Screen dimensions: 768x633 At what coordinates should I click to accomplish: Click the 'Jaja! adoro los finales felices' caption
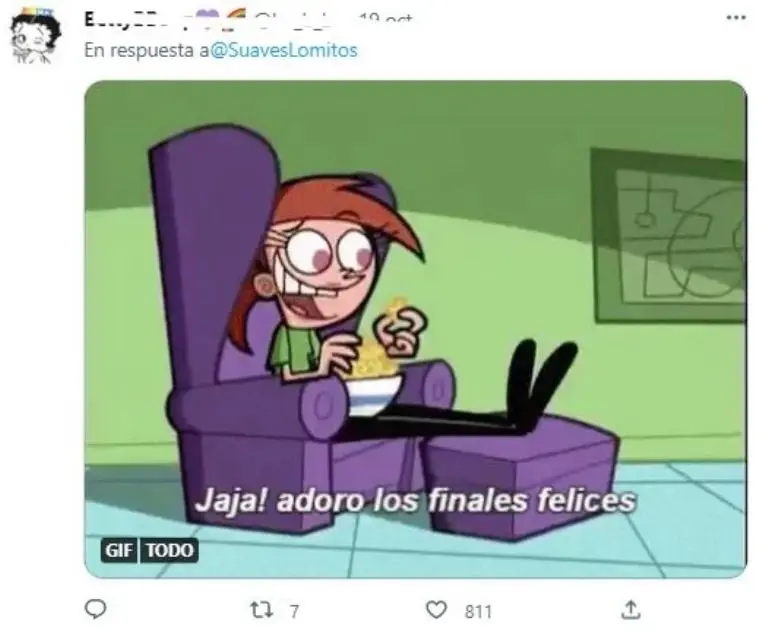415,501
